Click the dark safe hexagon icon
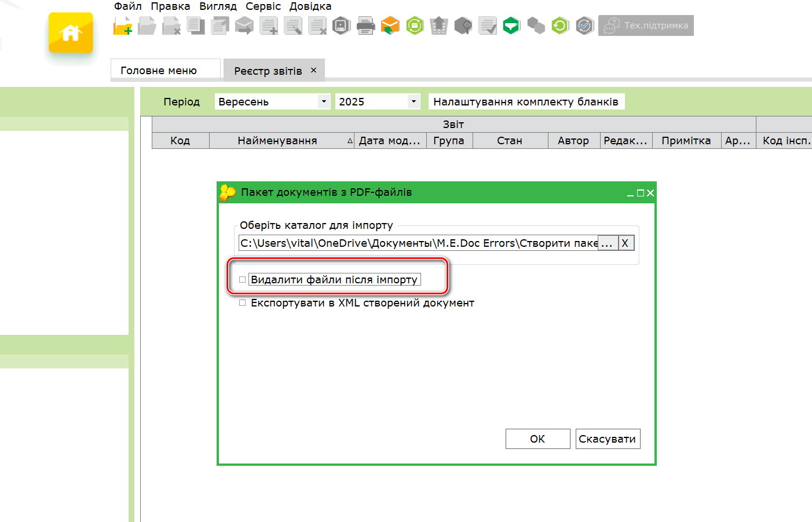The width and height of the screenshot is (812, 522). pyautogui.click(x=342, y=26)
